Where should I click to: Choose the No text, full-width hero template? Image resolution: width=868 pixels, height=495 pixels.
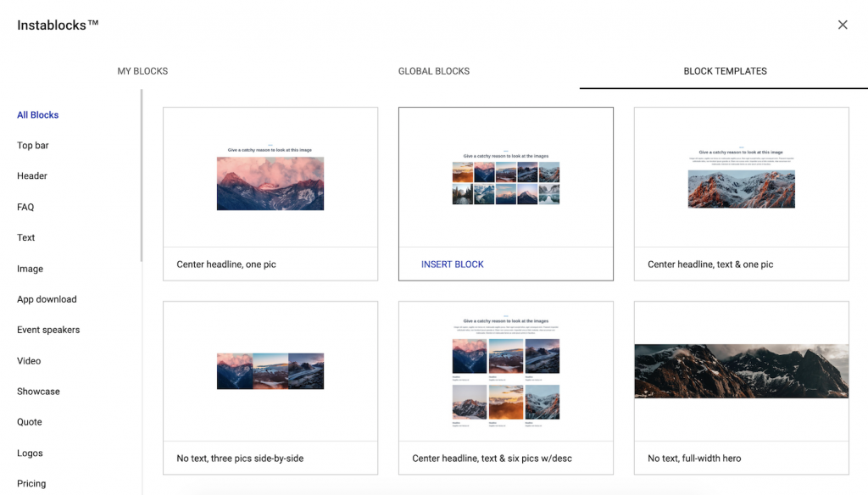[x=741, y=370]
